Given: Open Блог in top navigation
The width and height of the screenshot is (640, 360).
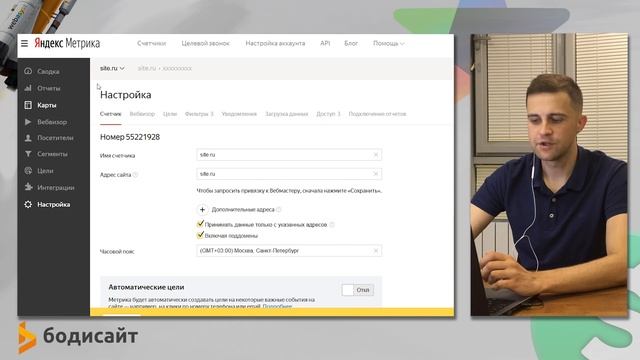Looking at the screenshot, I should tap(351, 43).
